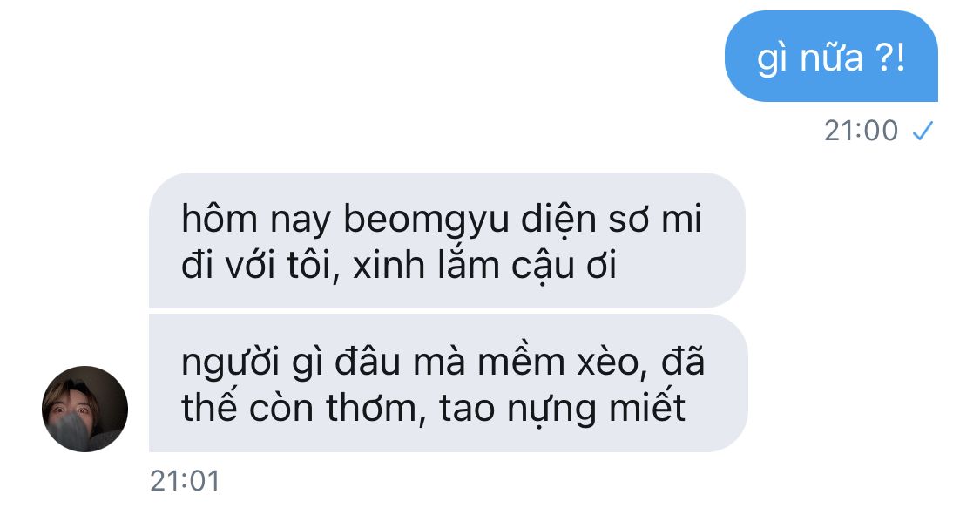980x508 pixels.
Task: Click the text "xinh lắm cậu ơi"
Action: [x=485, y=266]
